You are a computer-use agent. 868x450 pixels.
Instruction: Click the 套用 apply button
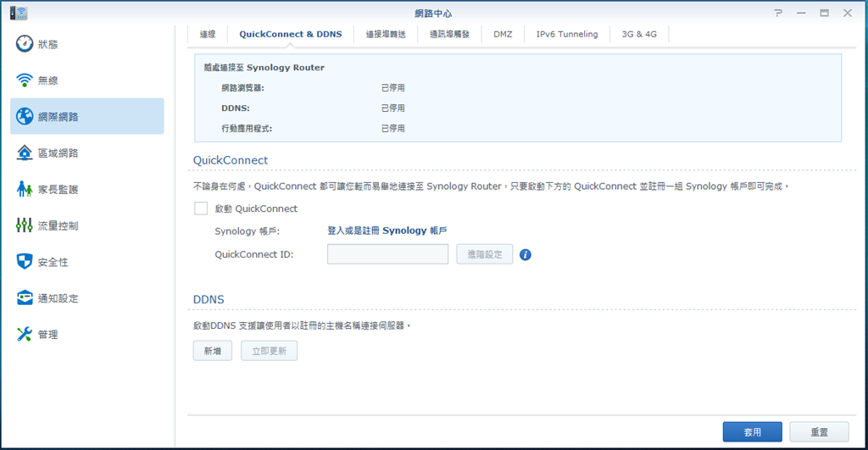753,432
